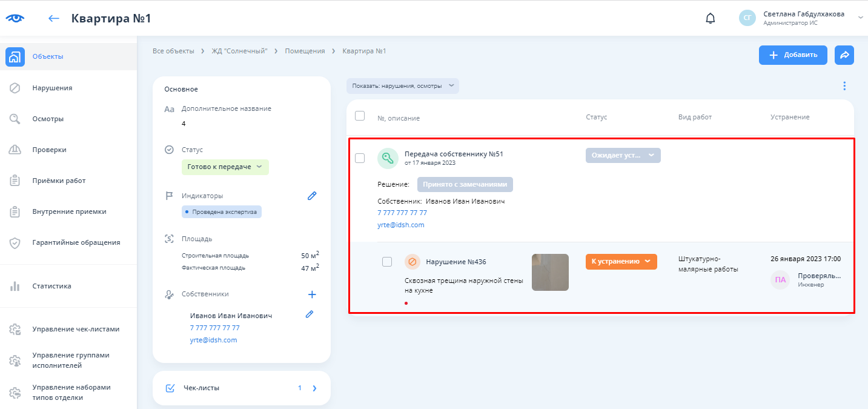Open Статистика in the sidebar
This screenshot has width=868, height=409.
point(51,286)
